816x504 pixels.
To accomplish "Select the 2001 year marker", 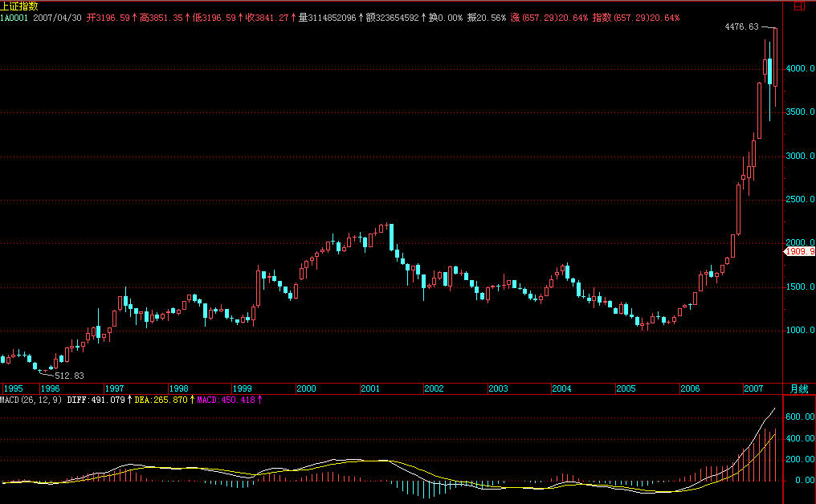I will coord(370,388).
